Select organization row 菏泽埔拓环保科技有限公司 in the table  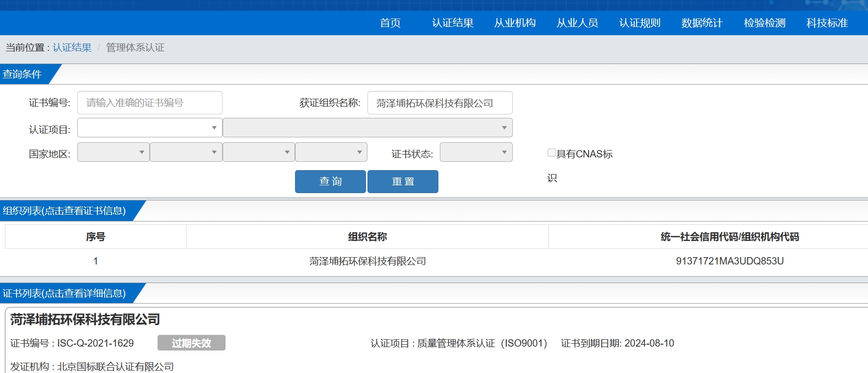click(367, 261)
